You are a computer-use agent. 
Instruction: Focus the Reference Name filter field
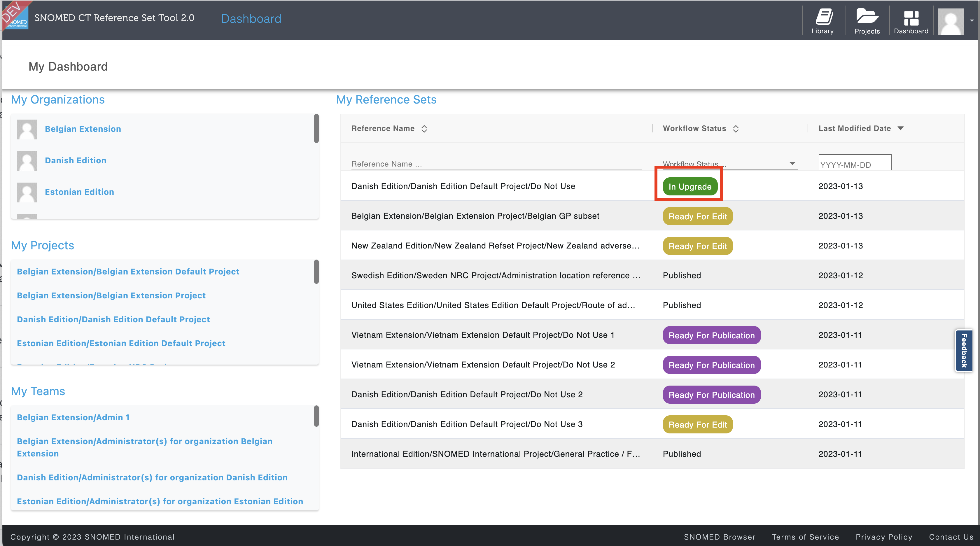coord(496,164)
